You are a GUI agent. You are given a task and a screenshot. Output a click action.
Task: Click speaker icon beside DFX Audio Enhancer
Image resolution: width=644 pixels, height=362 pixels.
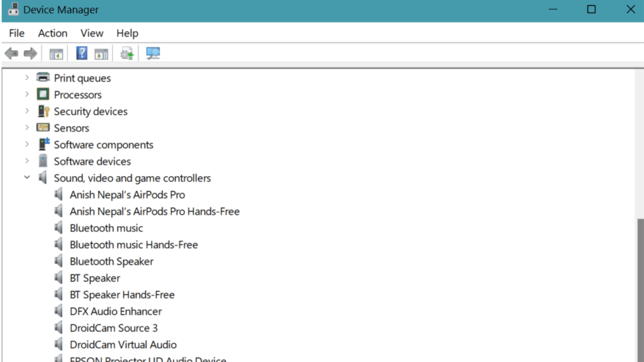pyautogui.click(x=58, y=310)
